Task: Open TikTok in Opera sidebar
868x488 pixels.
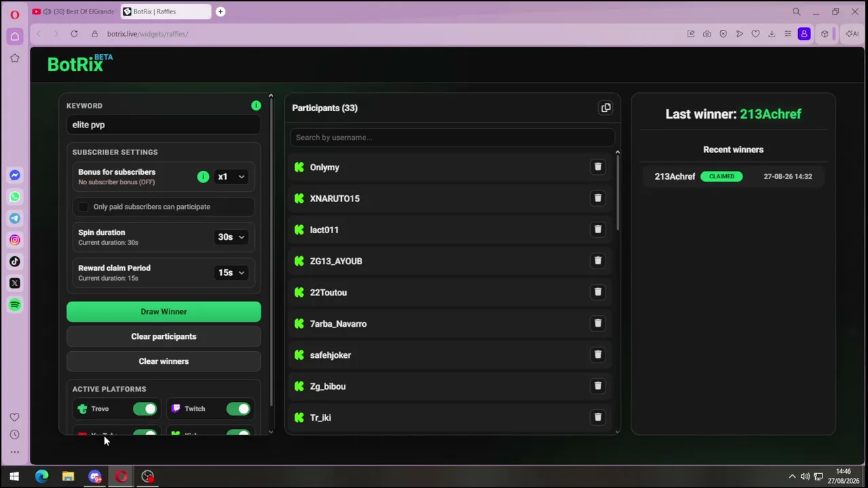Action: 15,262
